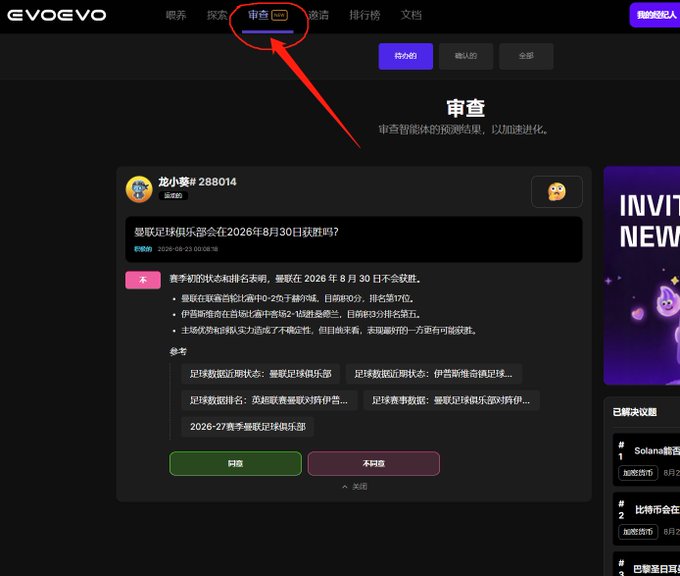Viewport: 680px width, 576px height.
Task: Open reference 足球赛事数据：曼联足球俱乐部对阵伊...
Action: click(451, 400)
